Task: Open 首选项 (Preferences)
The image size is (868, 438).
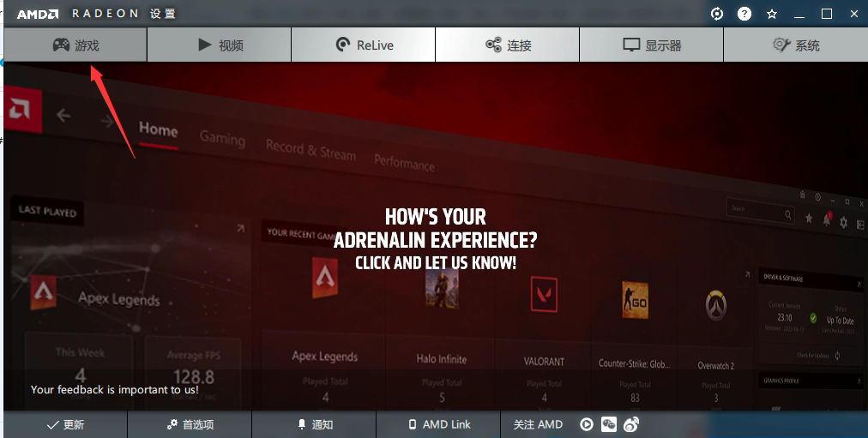Action: pos(190,424)
